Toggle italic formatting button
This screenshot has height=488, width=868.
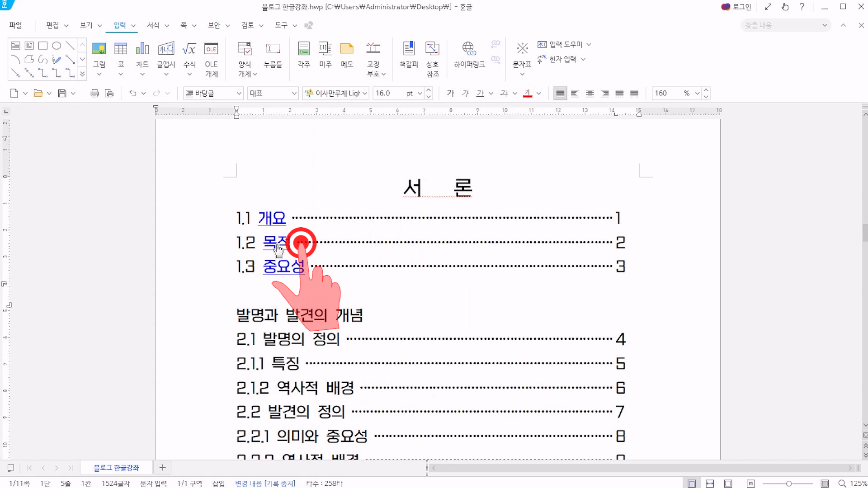[x=465, y=94]
